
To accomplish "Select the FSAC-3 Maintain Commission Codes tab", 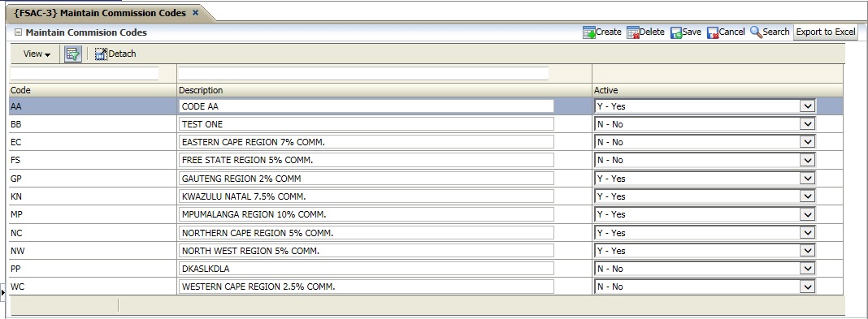I will click(100, 13).
